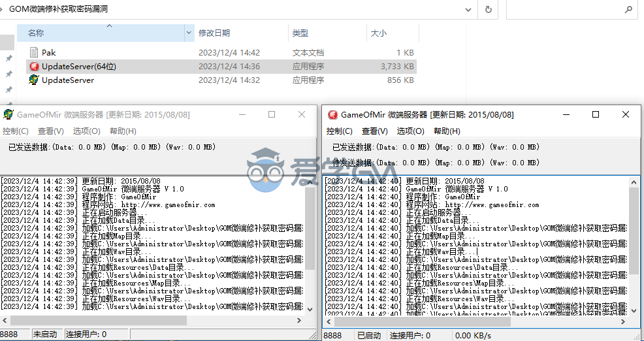Viewport: 644px width, 341px height.
Task: Click the second pin icon in Explorer sidebar
Action: 8,74
